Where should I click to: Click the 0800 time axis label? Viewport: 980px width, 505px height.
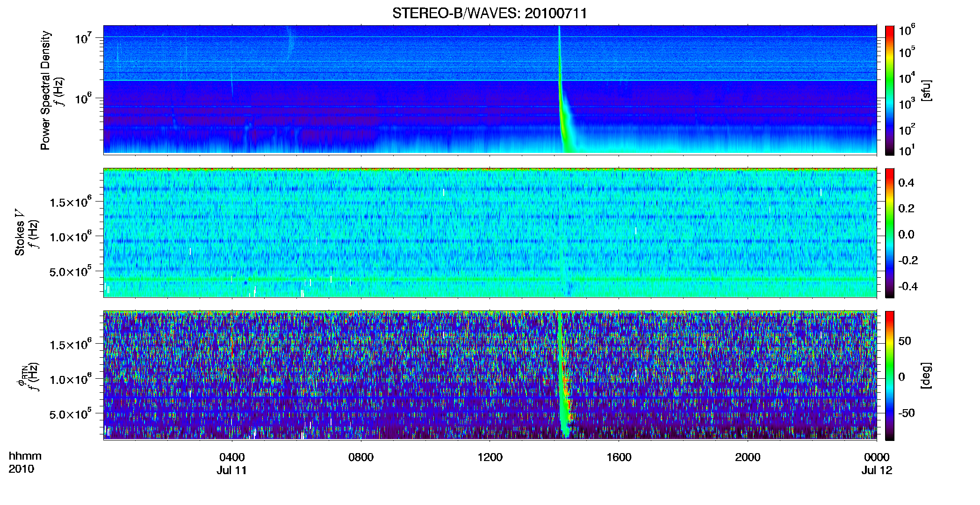tap(361, 457)
